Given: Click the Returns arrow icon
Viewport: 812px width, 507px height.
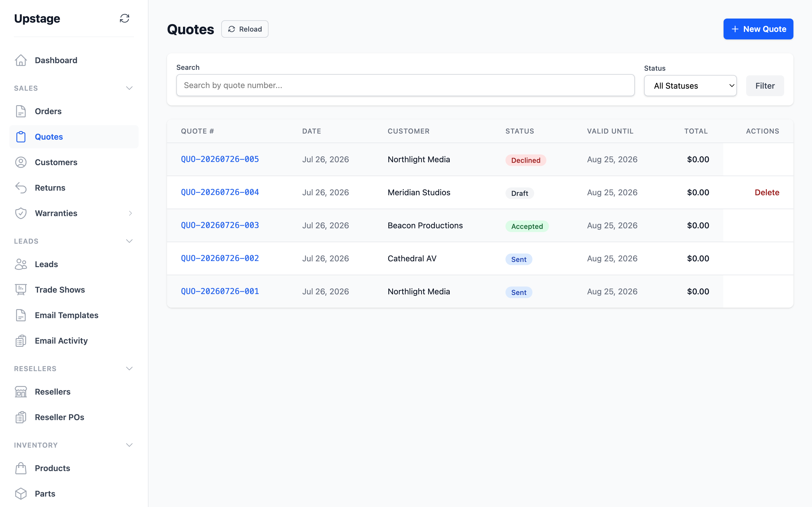Looking at the screenshot, I should click(21, 188).
